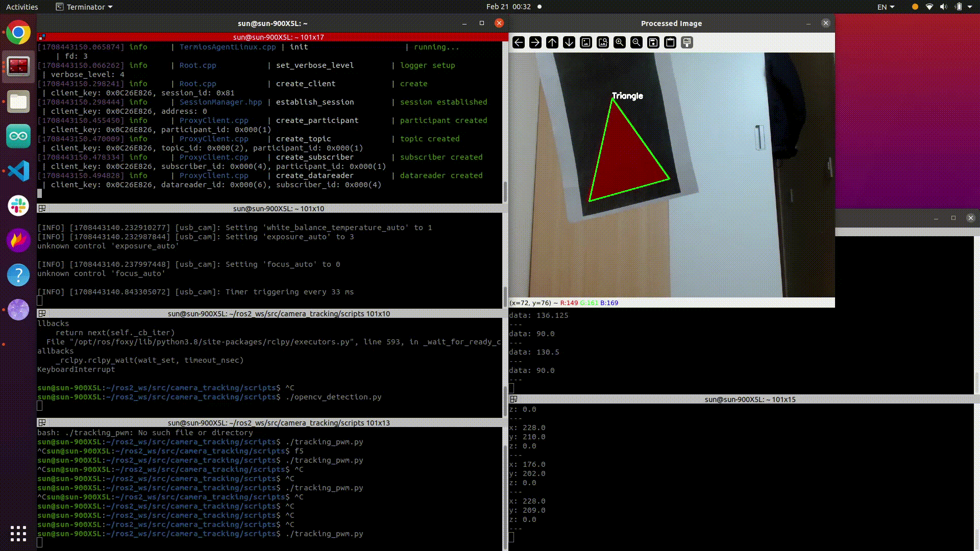Launch Visual Studio Code from dock
Viewport: 980px width, 551px height.
pyautogui.click(x=18, y=171)
